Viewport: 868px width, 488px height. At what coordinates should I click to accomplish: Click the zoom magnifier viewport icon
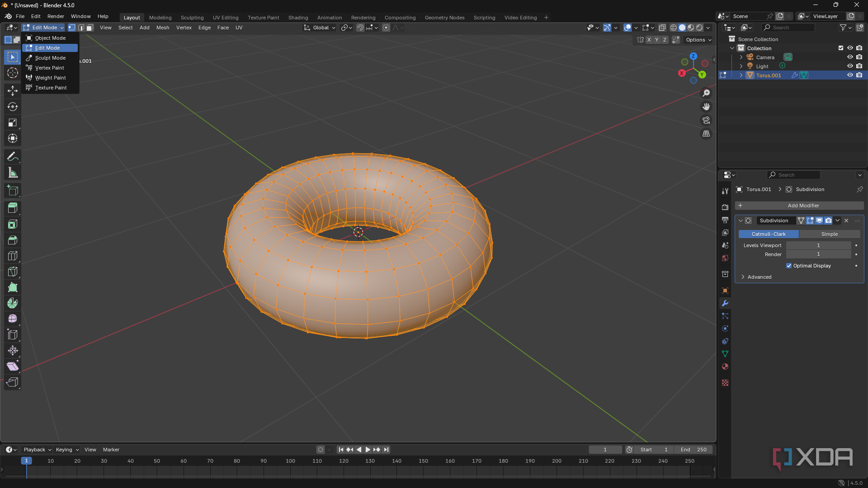[706, 93]
